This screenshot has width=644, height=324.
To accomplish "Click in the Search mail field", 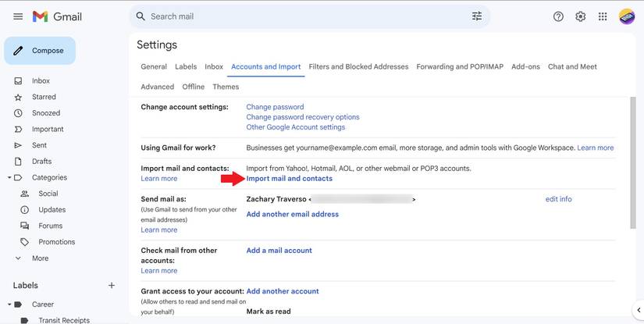I will tap(304, 16).
